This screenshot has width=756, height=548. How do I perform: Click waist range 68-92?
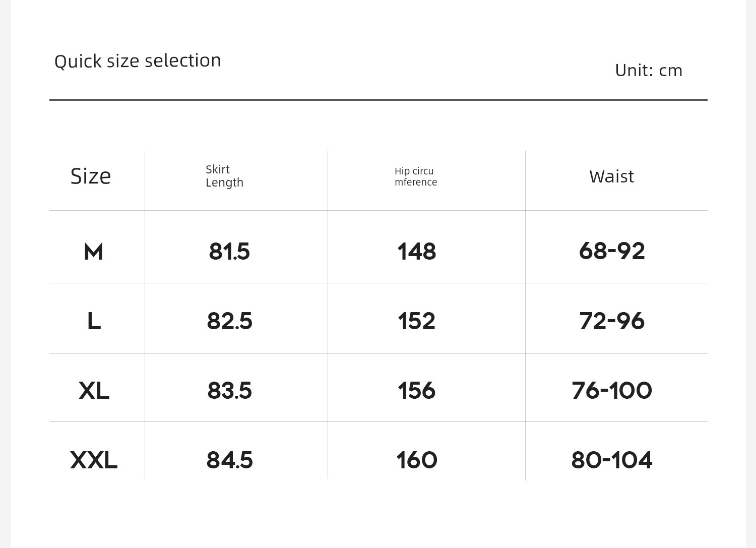pyautogui.click(x=612, y=251)
